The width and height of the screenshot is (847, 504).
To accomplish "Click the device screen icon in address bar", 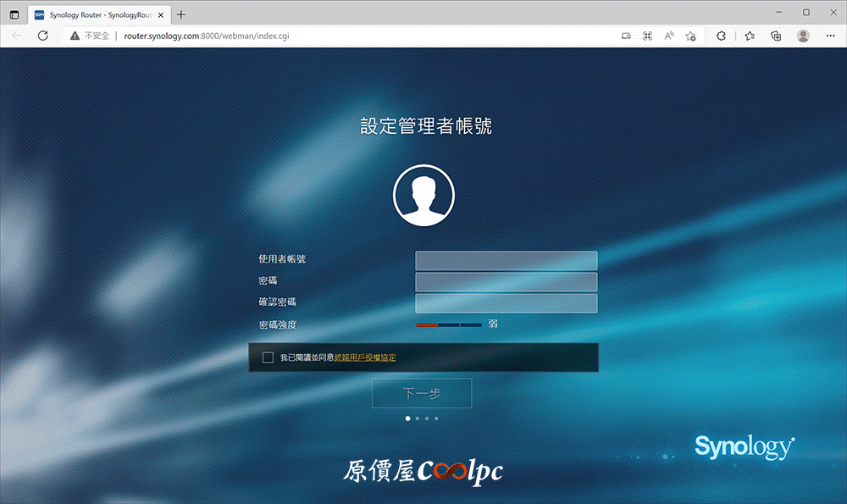I will click(x=626, y=36).
